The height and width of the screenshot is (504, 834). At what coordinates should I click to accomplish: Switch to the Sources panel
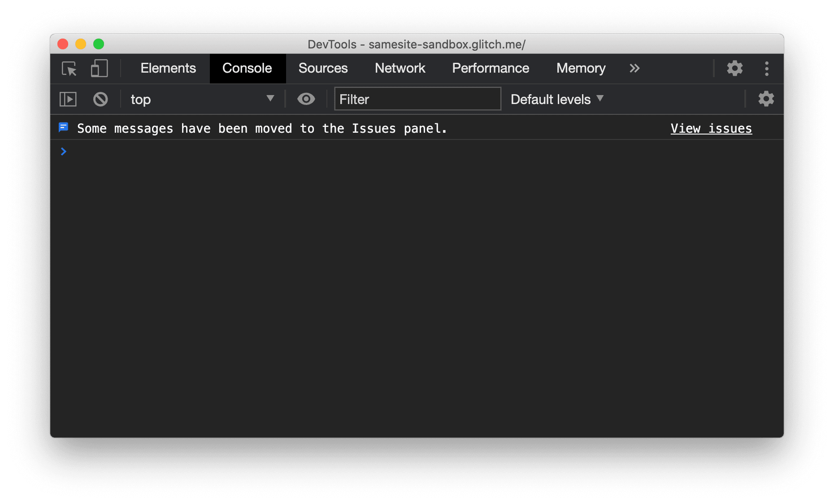tap(323, 69)
